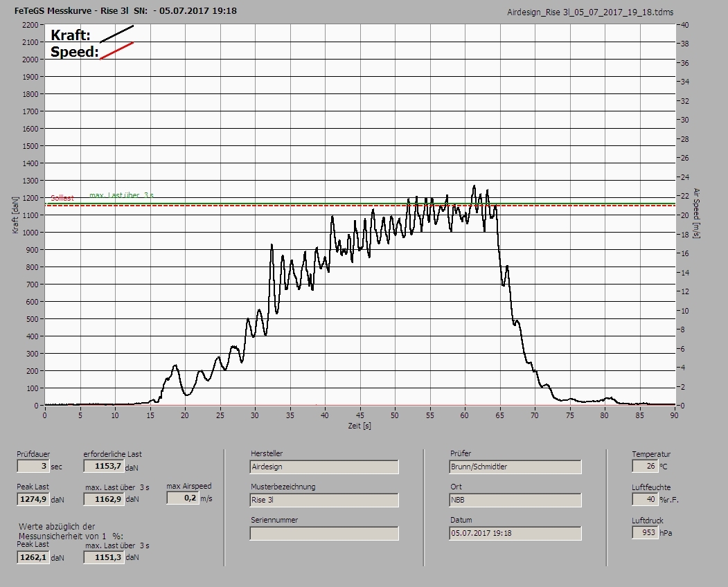Select the Prüfer field with Brunn/Schmidtler
This screenshot has width=728, height=587.
515,467
